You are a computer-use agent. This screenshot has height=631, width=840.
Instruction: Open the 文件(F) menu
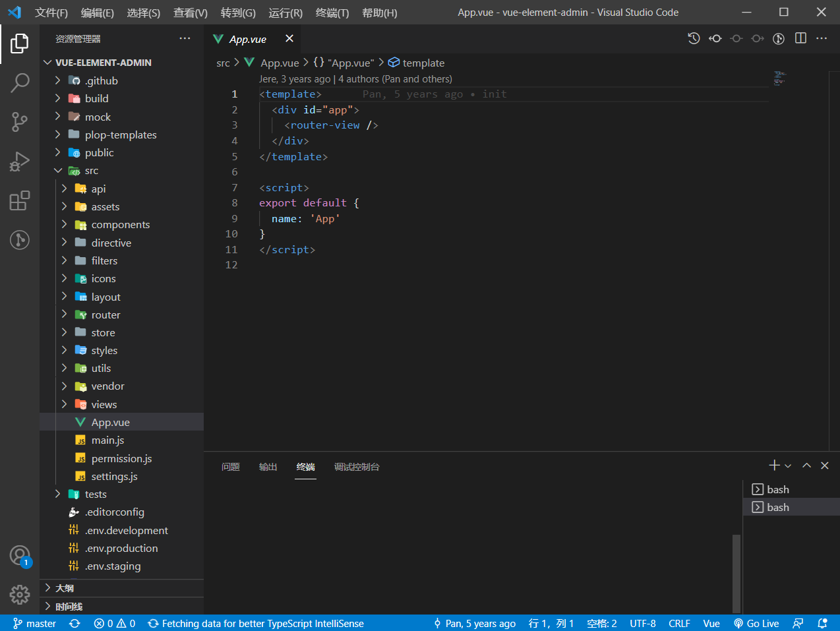[x=51, y=13]
